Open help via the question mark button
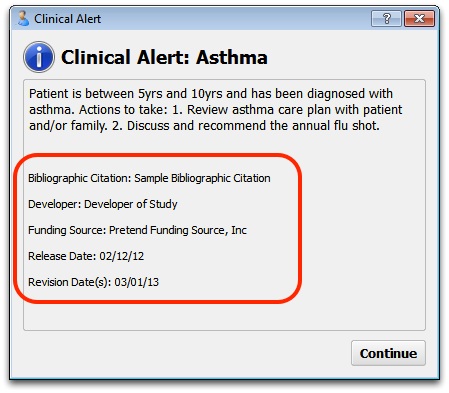This screenshot has width=449, height=393. (386, 18)
